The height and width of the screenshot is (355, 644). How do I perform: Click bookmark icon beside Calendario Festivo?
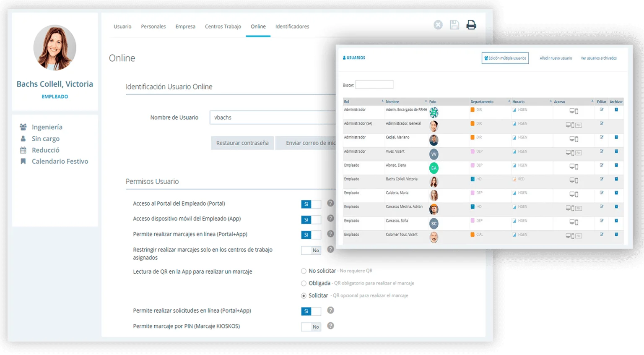click(x=23, y=161)
